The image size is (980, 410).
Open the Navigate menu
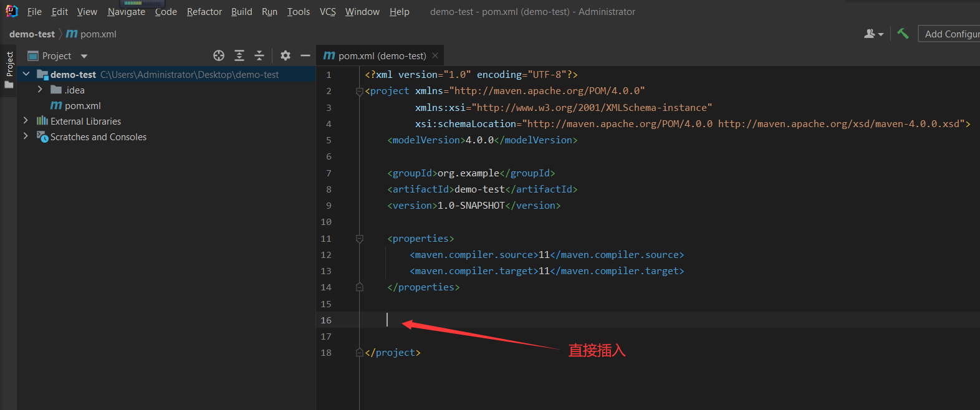(x=126, y=12)
